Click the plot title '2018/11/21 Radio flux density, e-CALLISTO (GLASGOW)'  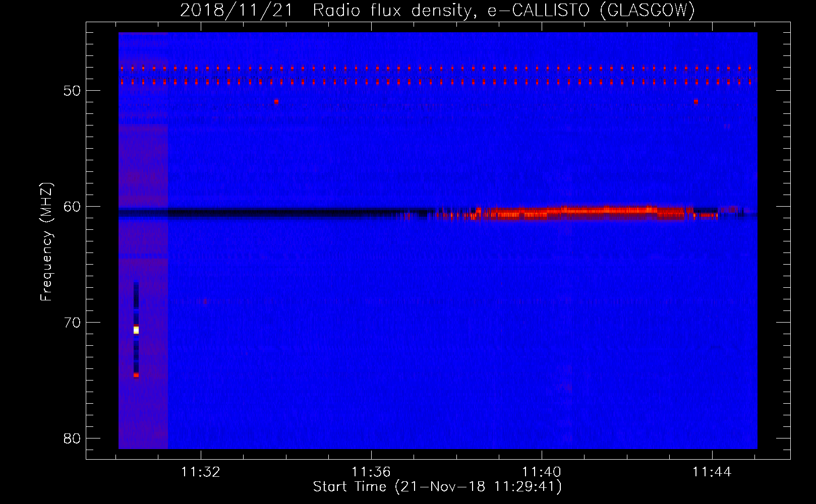point(438,10)
